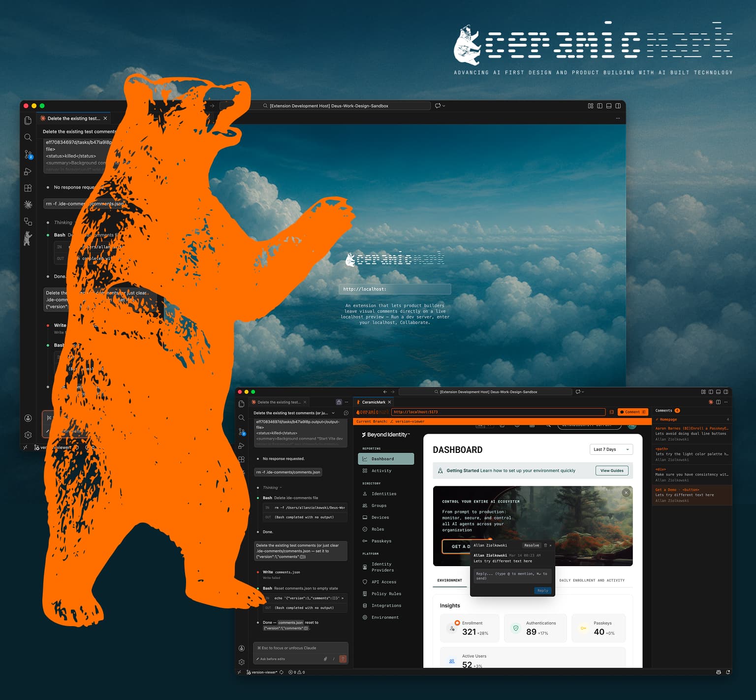Expand the Thinking section in lower Claude panel

tap(272, 488)
